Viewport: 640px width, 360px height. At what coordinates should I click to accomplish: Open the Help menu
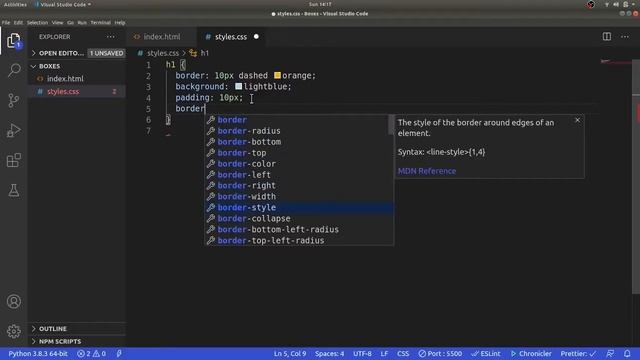tap(120, 23)
